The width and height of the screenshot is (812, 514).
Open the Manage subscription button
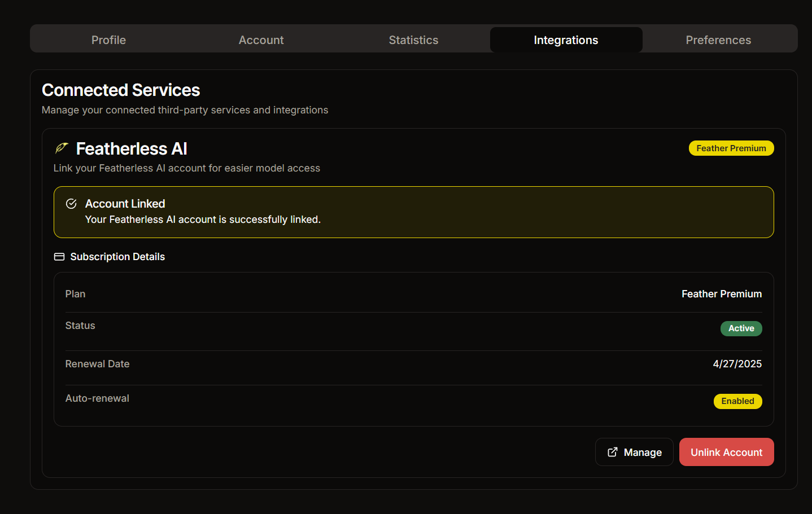click(634, 452)
